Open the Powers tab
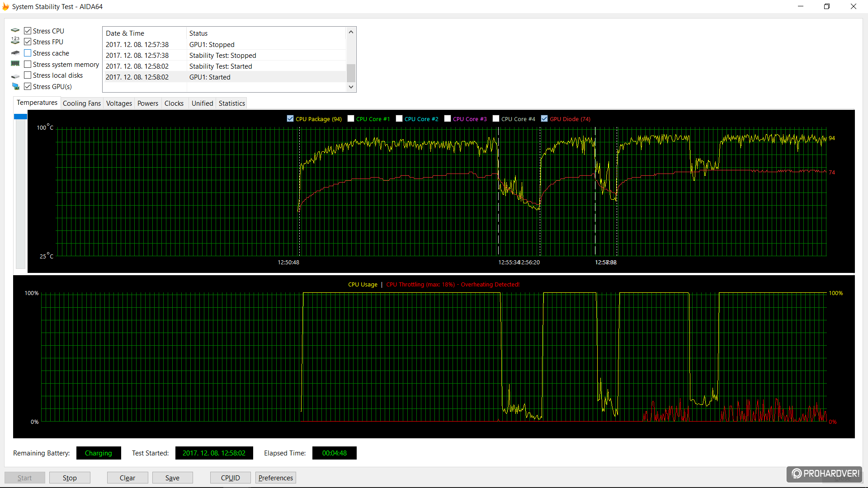868x488 pixels. click(148, 103)
